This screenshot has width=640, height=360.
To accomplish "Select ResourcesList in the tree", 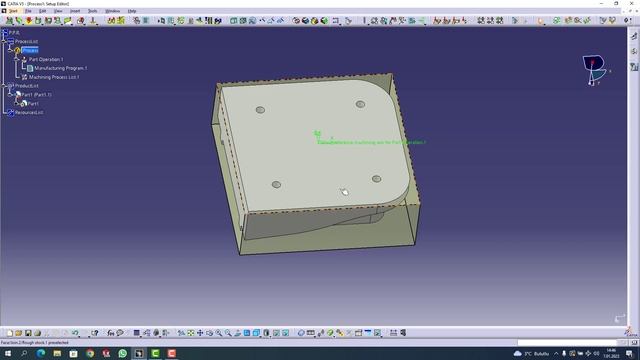I will click(29, 112).
